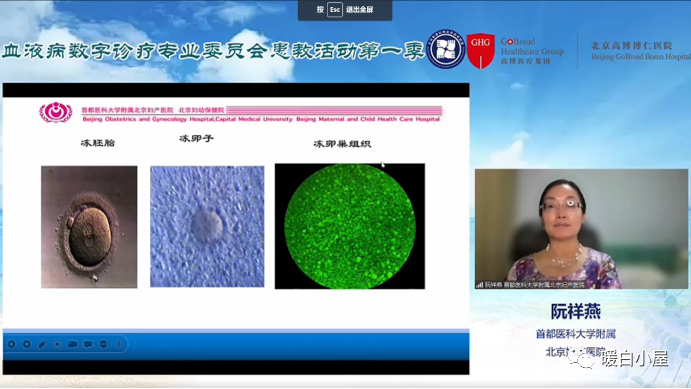
Task: Click the speaker's webcam video panel
Action: click(581, 229)
